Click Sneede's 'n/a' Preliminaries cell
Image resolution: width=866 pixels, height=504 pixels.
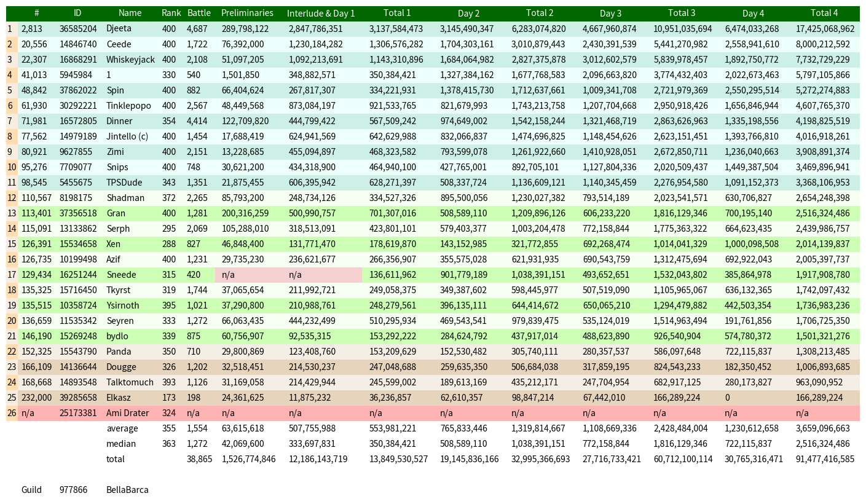click(228, 275)
